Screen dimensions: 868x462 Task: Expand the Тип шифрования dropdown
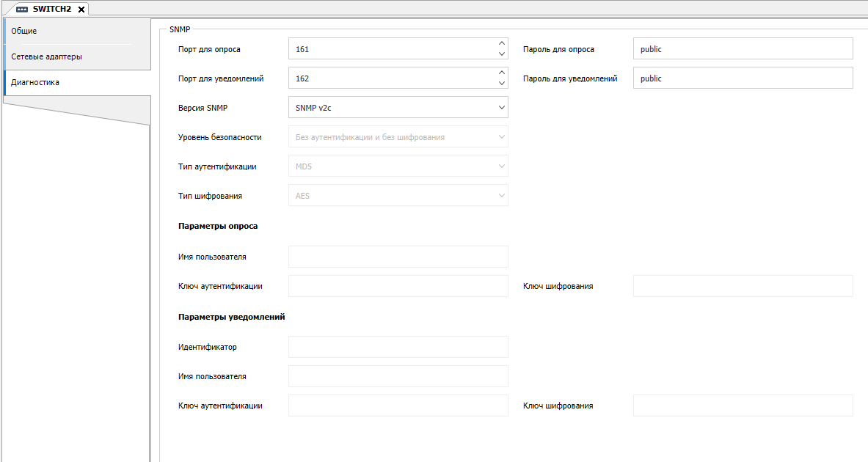(502, 196)
